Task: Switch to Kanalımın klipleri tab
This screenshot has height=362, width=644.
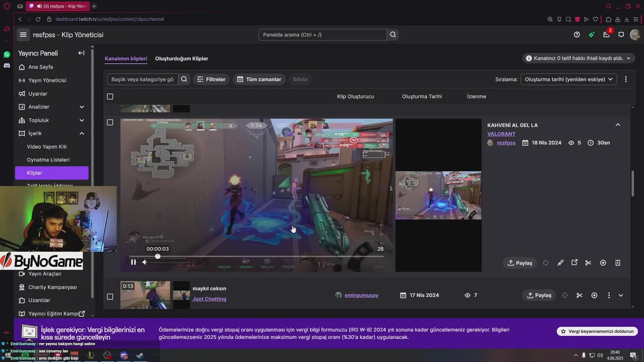Action: click(126, 58)
